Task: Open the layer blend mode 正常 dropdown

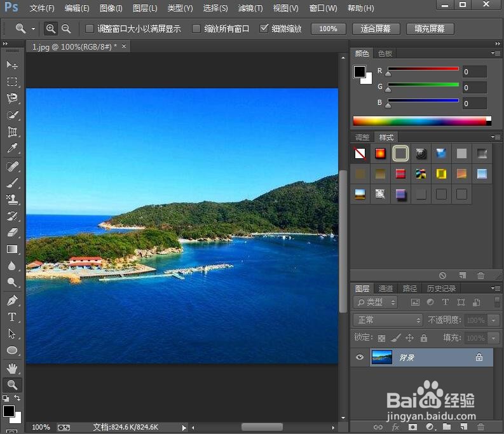Action: 387,320
